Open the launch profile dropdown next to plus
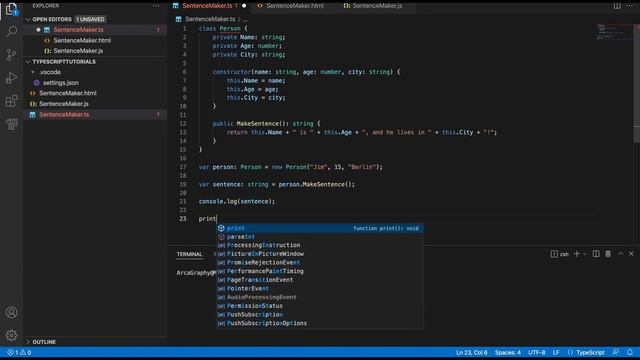Viewport: 640px width, 360px height. pyautogui.click(x=584, y=254)
